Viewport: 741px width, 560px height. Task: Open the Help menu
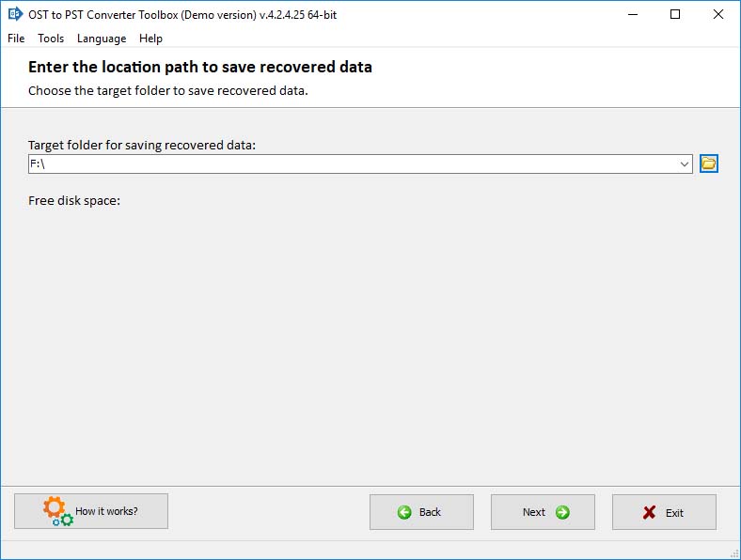150,39
